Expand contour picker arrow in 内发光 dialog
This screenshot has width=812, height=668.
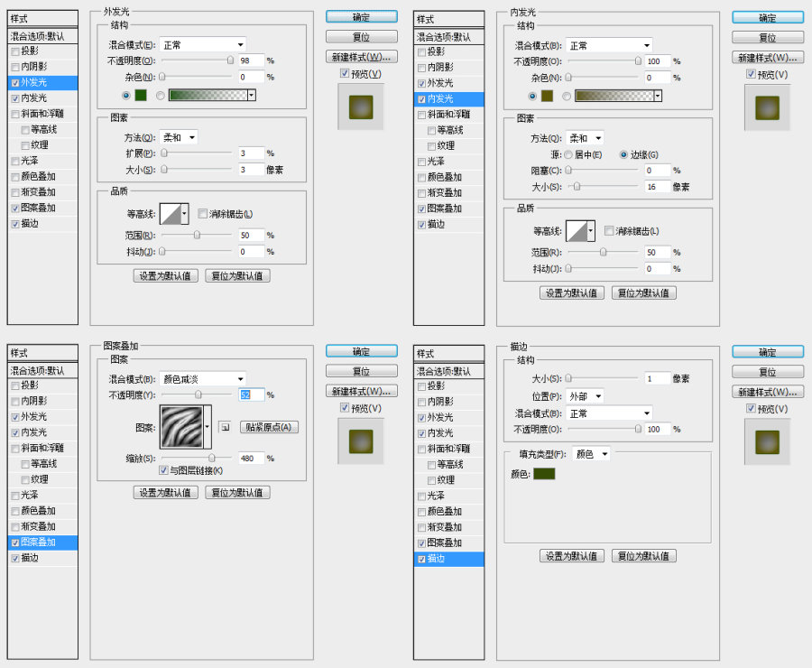[x=591, y=230]
